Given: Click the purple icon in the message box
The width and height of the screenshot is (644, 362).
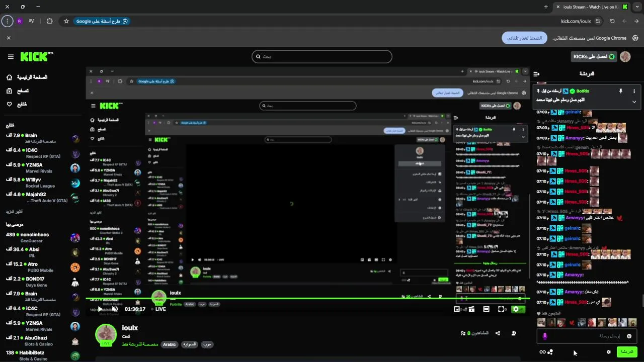Looking at the screenshot, I should pos(544,336).
